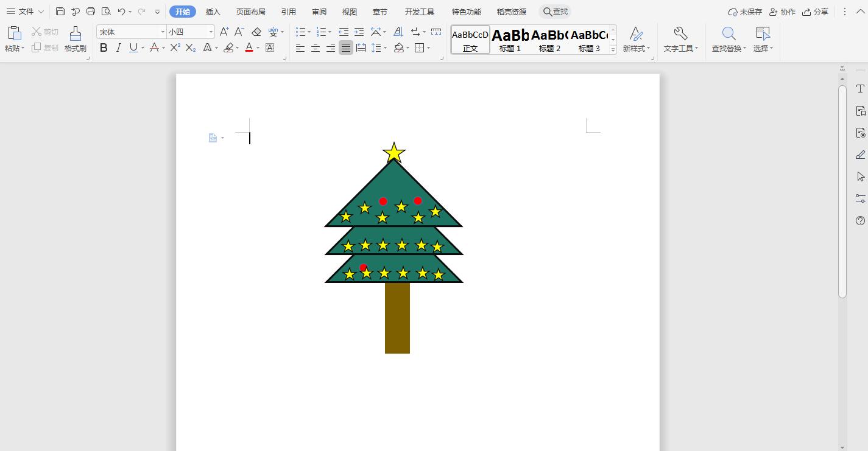Click the Save icon in quick access toolbar
This screenshot has width=868, height=451.
coord(60,12)
